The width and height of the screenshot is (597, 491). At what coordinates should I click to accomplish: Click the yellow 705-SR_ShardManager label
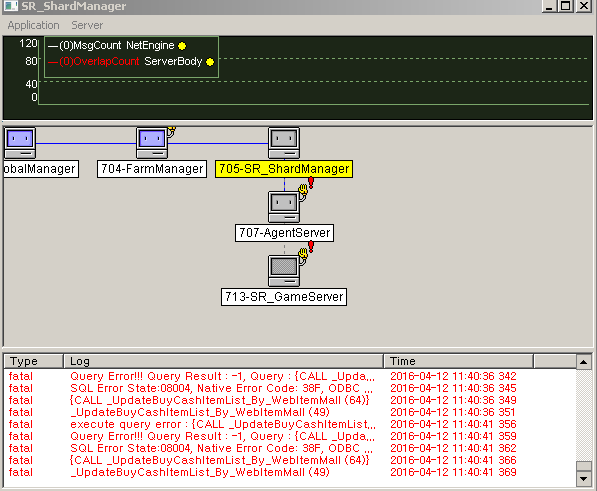click(284, 169)
